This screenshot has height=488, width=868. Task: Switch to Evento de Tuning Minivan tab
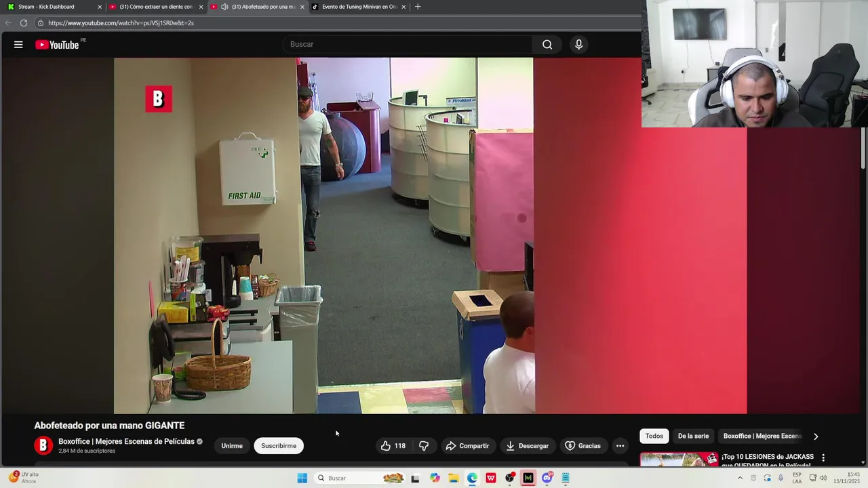(x=359, y=7)
